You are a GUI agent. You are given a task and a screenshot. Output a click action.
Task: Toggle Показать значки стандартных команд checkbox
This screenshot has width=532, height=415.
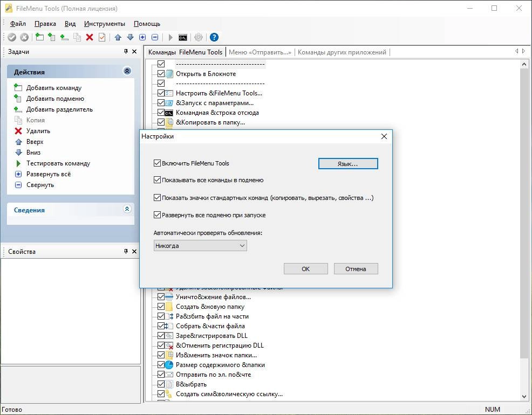tap(157, 197)
